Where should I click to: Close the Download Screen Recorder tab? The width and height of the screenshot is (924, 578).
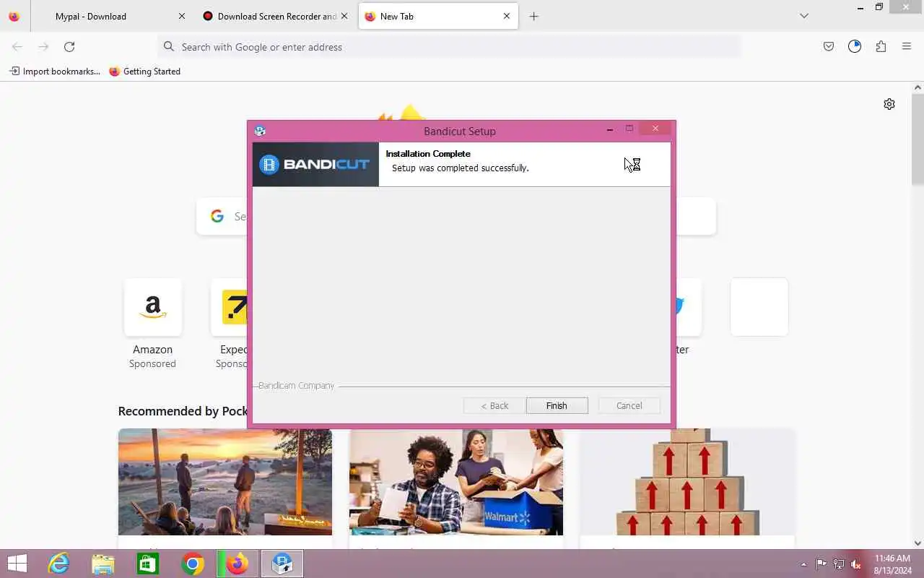344,16
